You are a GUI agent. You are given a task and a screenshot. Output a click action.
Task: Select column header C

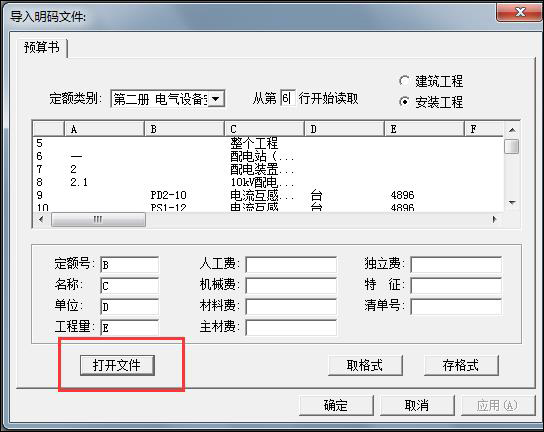[x=264, y=129]
